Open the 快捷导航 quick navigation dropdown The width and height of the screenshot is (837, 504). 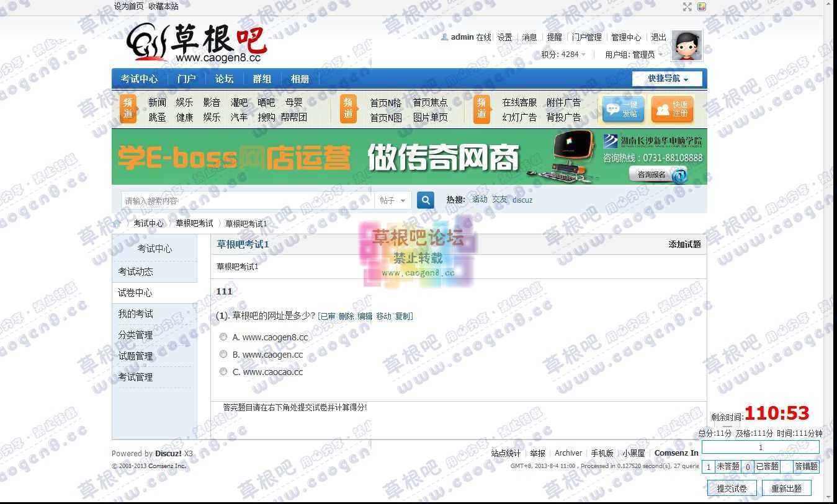pyautogui.click(x=668, y=79)
